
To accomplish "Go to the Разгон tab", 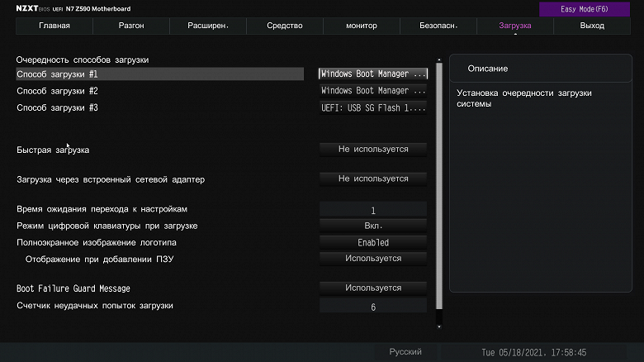I will [130, 26].
